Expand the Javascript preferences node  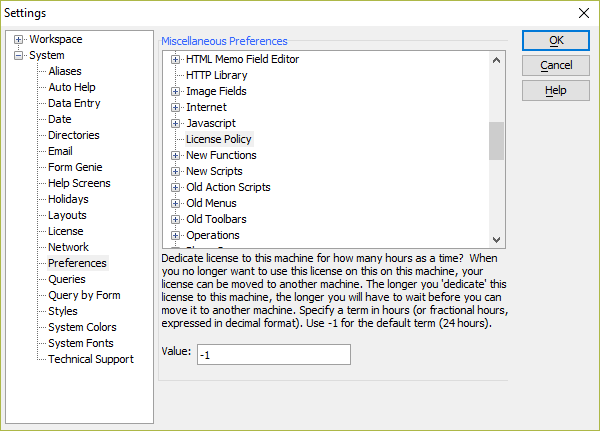(x=175, y=123)
